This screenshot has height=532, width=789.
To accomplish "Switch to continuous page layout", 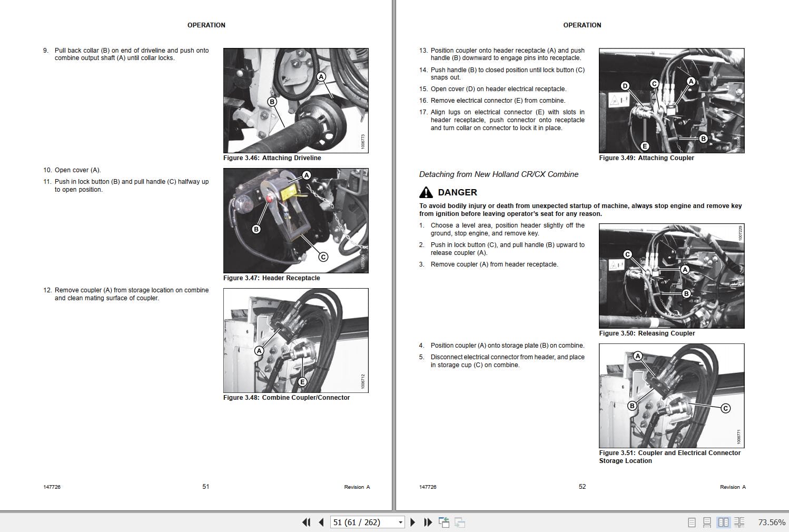I will point(707,522).
